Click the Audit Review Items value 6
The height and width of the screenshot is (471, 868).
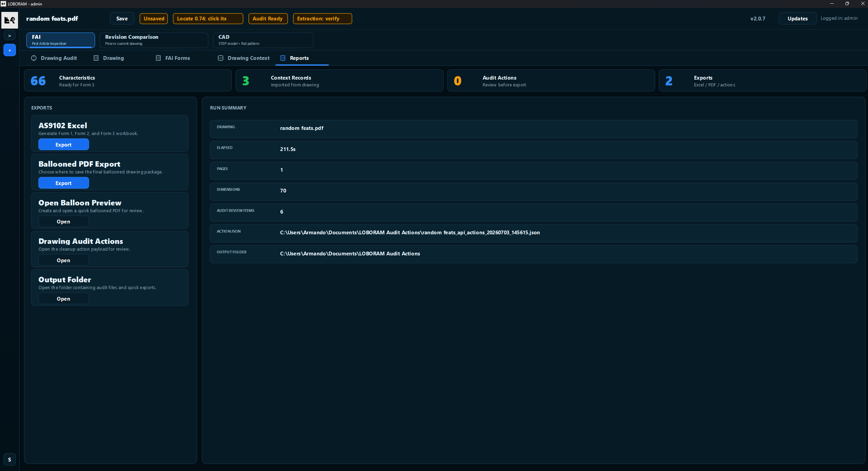pos(282,212)
